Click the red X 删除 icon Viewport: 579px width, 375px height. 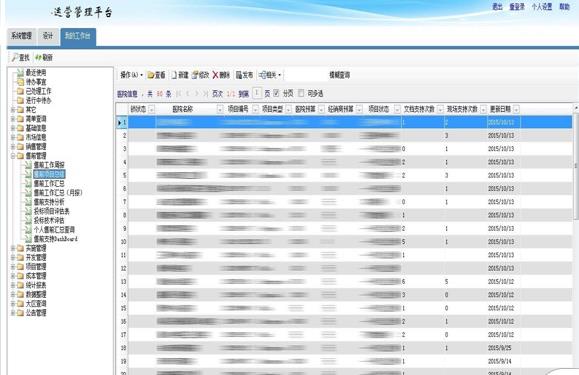[215, 75]
